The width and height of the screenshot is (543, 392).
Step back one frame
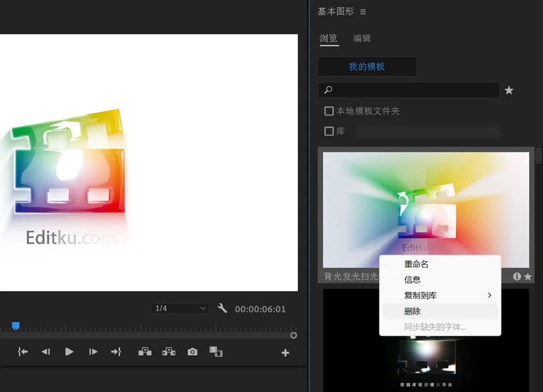pos(46,352)
